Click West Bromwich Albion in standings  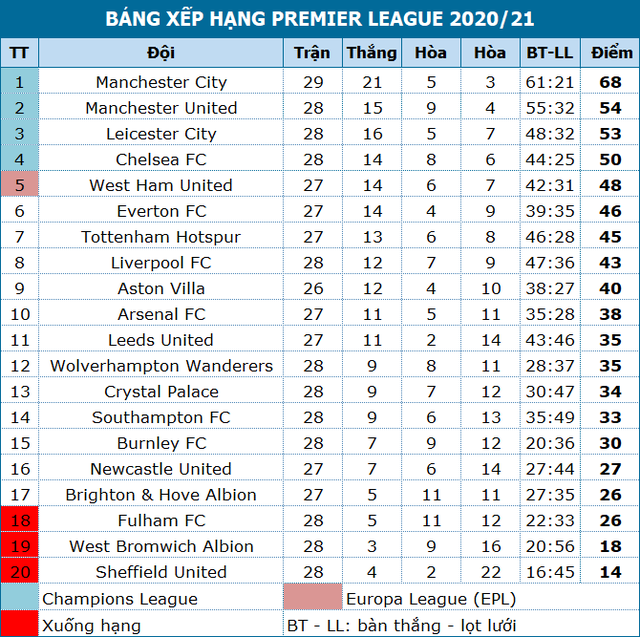click(x=161, y=547)
